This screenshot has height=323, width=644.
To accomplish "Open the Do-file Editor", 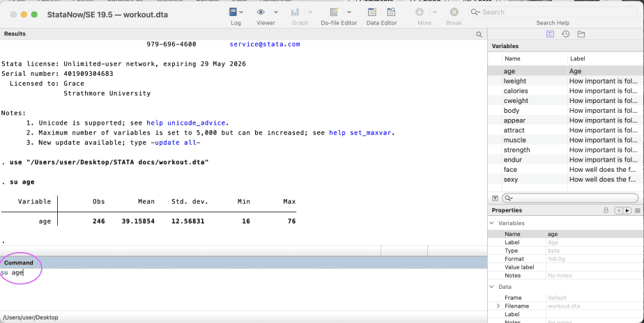I will point(334,13).
